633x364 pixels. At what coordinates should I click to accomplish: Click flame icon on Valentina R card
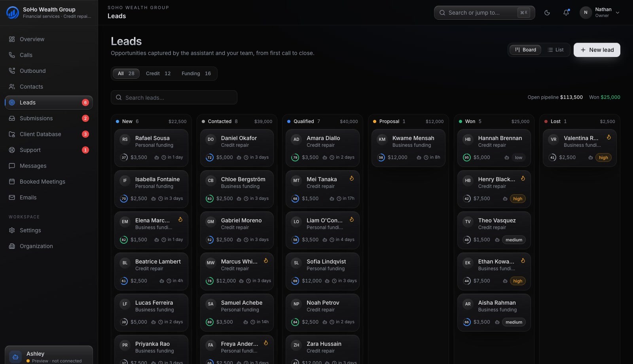tap(609, 137)
